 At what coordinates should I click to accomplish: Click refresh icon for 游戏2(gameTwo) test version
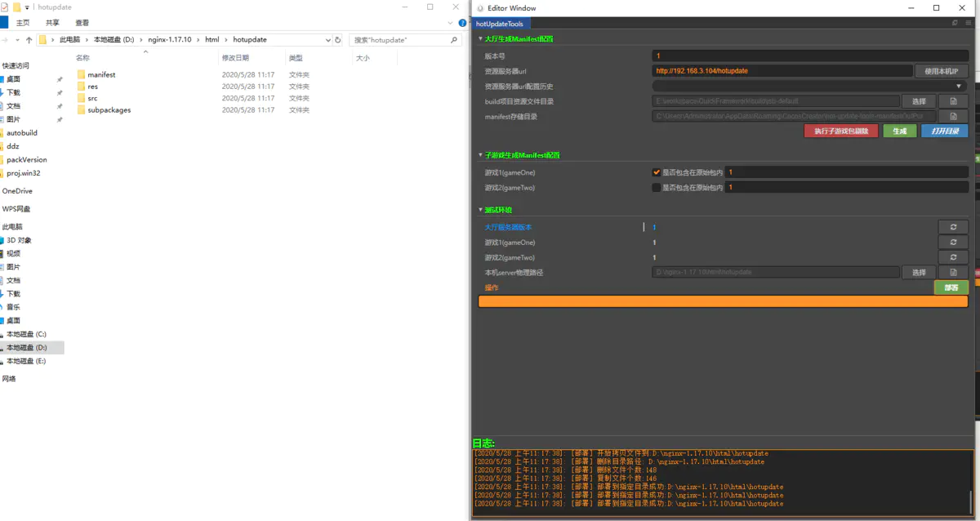click(x=953, y=257)
